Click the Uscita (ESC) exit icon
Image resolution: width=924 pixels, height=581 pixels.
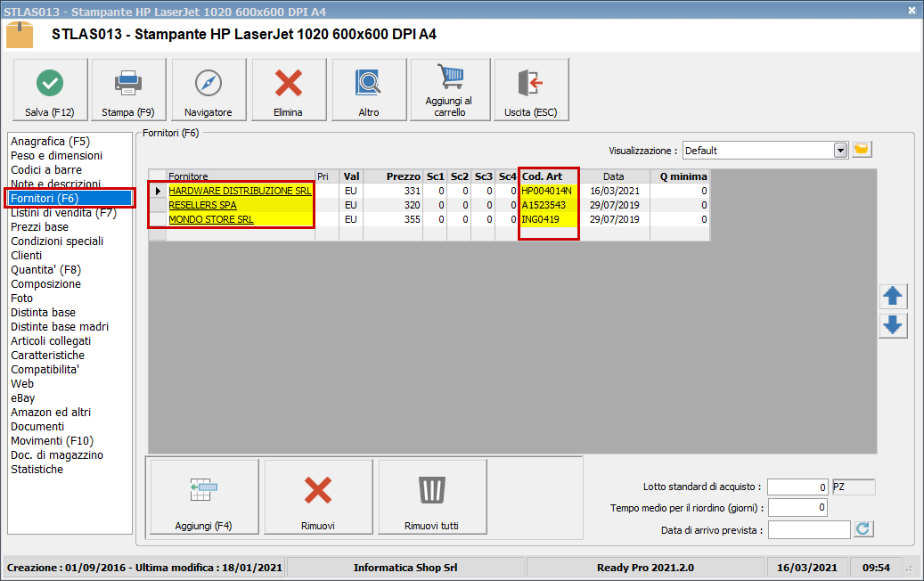click(530, 84)
